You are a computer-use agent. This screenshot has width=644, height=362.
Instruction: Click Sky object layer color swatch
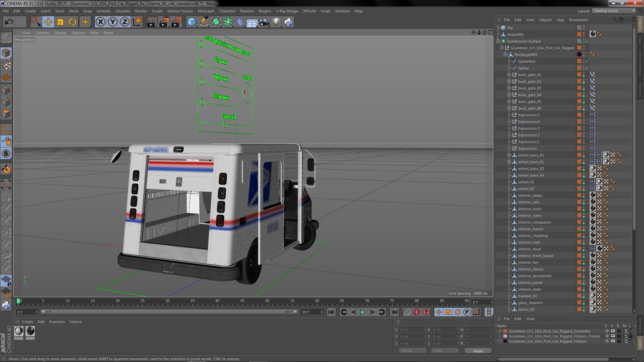click(x=579, y=28)
